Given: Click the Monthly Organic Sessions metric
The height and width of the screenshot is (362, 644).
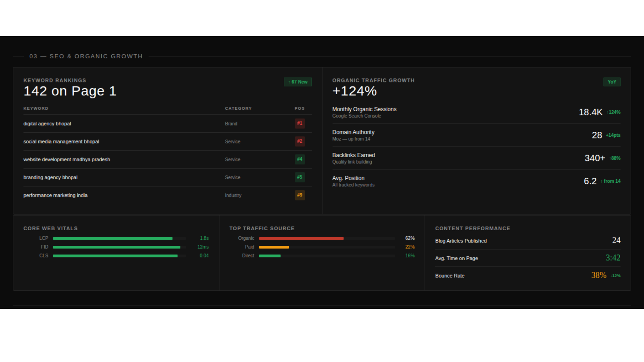Looking at the screenshot, I should 476,112.
